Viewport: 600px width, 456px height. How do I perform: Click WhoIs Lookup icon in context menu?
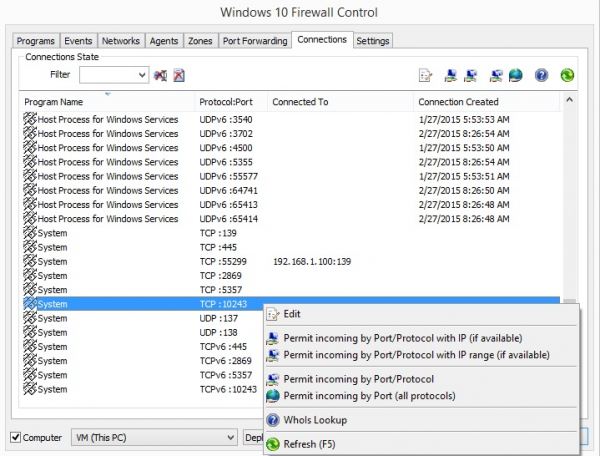(x=273, y=420)
